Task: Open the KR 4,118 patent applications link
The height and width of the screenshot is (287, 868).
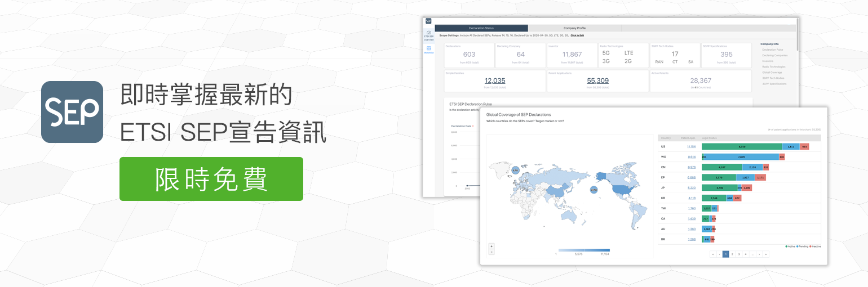Action: pyautogui.click(x=692, y=198)
